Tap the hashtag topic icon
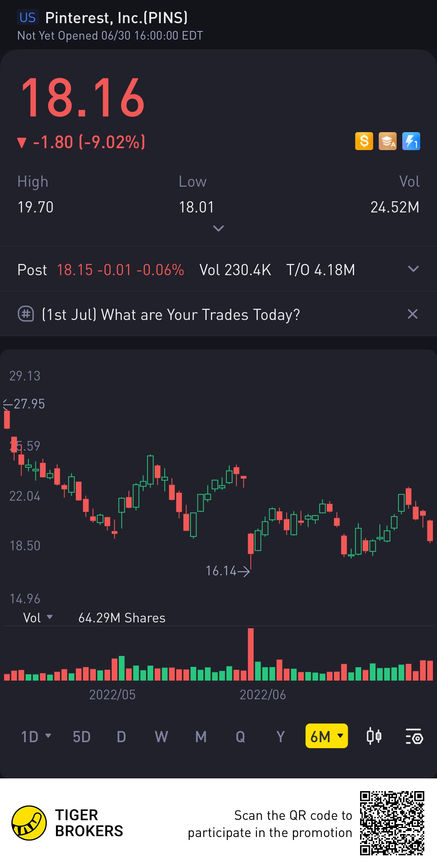The height and width of the screenshot is (868, 437). click(26, 314)
